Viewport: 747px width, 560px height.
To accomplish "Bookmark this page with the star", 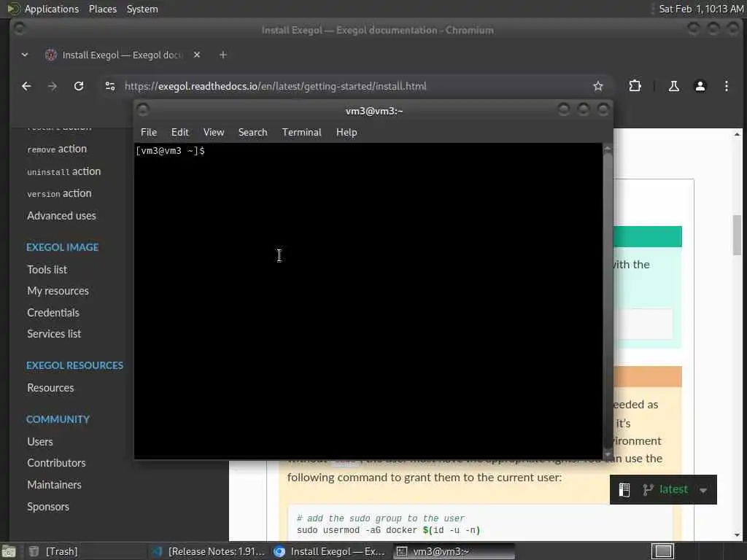I will [x=598, y=86].
